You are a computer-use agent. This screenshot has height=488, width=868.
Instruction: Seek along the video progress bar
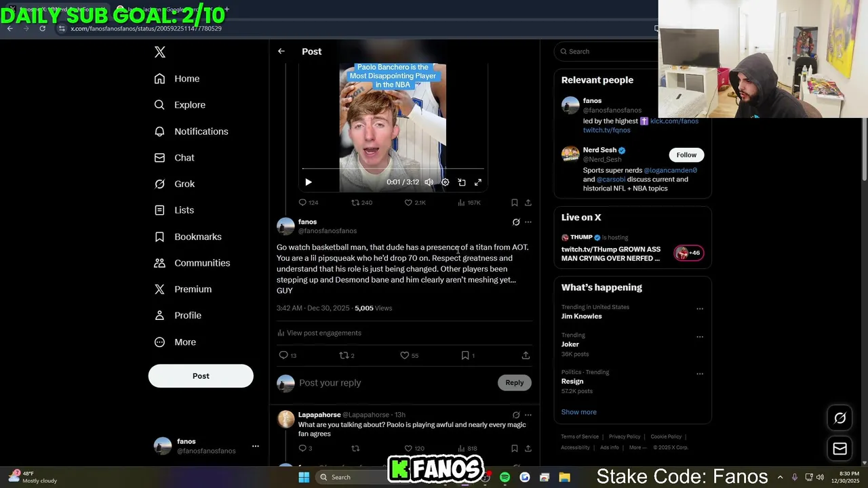coord(393,168)
